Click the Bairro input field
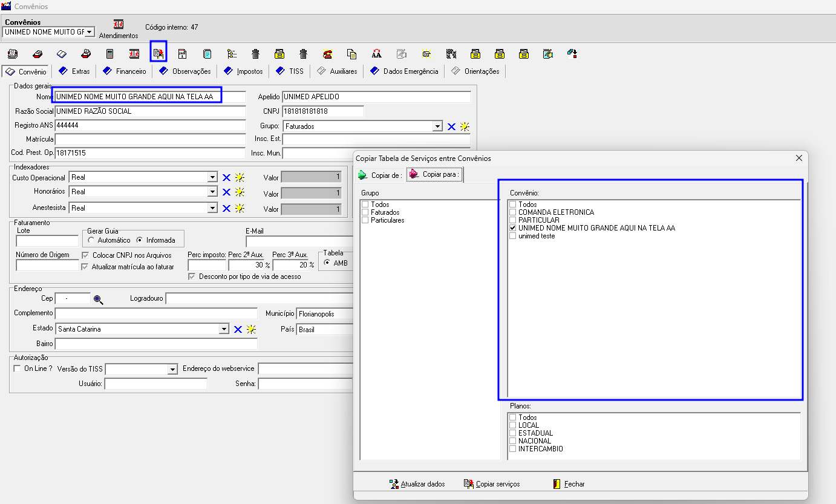836x504 pixels. coord(156,344)
